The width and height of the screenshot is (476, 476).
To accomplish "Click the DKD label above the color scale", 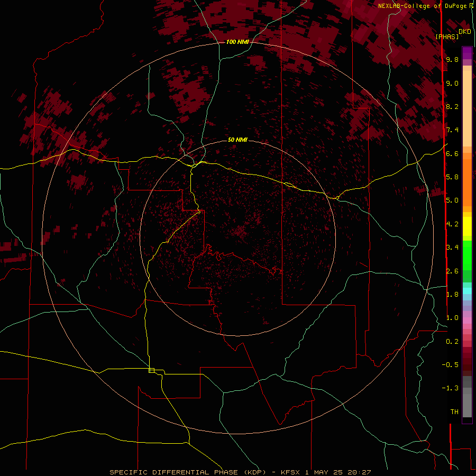I will [464, 31].
